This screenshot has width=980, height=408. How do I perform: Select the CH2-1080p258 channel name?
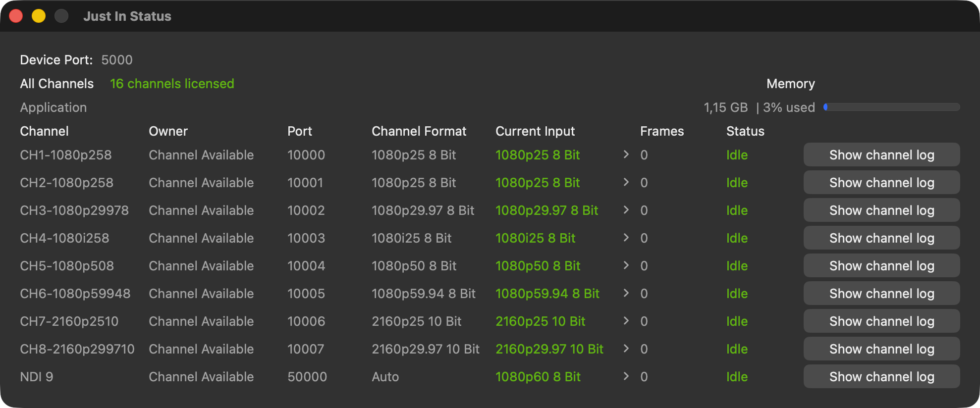point(66,183)
